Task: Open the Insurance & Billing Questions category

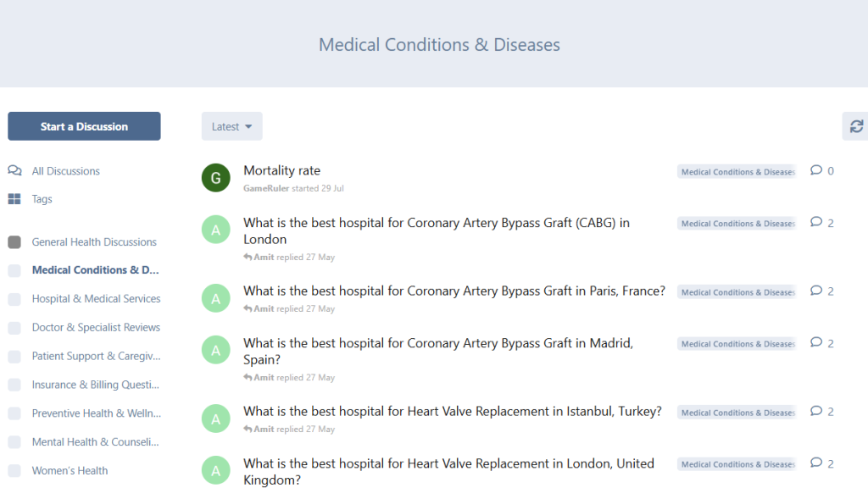Action: pos(96,385)
